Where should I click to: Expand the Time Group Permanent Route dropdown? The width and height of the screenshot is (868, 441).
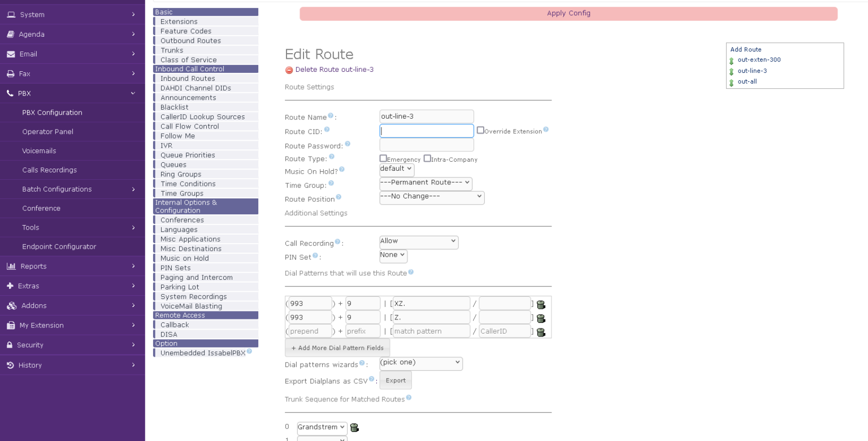click(426, 184)
